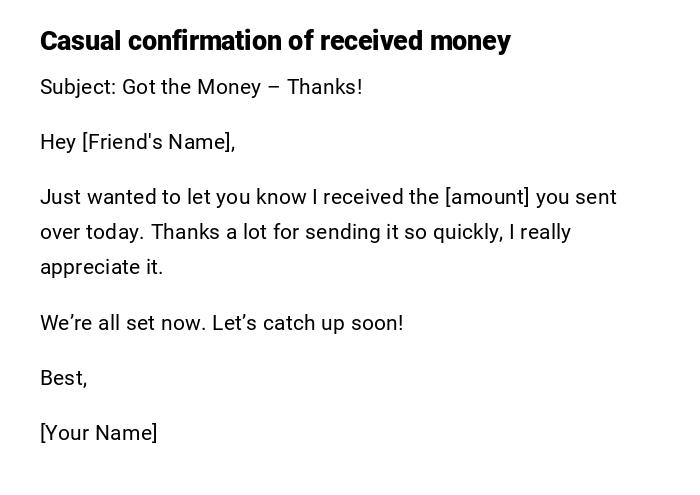The width and height of the screenshot is (700, 495).
Task: Click the "Hey" greeting word
Action: 58,142
